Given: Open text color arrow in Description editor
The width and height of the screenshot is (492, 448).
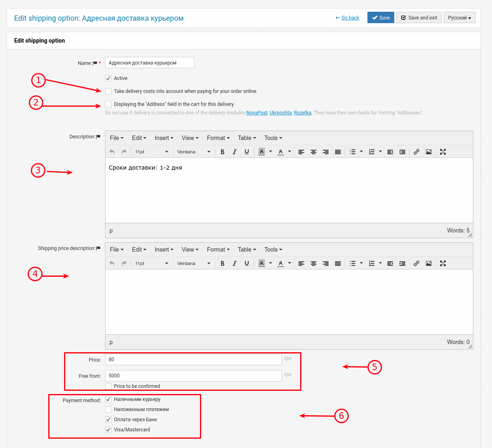Looking at the screenshot, I should point(290,152).
